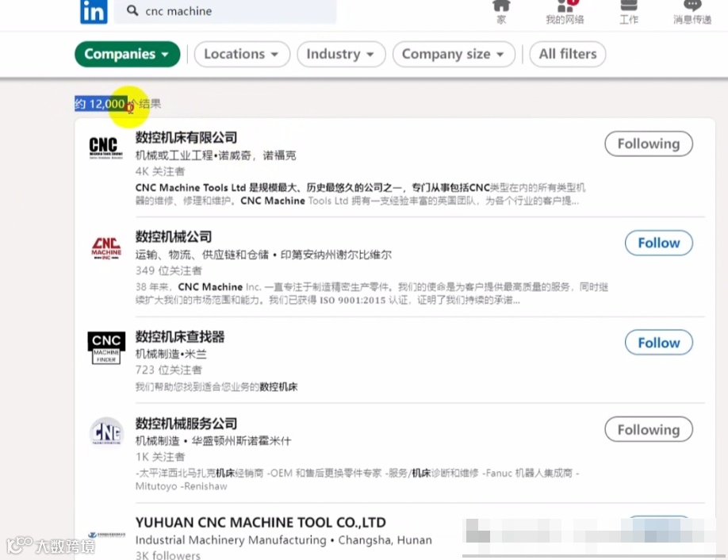The width and height of the screenshot is (728, 560).
Task: Open the All filters button
Action: [567, 54]
